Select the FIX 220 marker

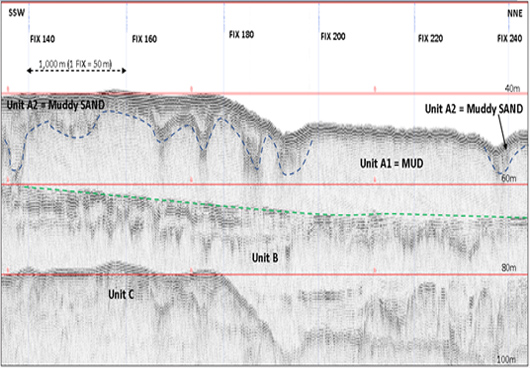[430, 39]
